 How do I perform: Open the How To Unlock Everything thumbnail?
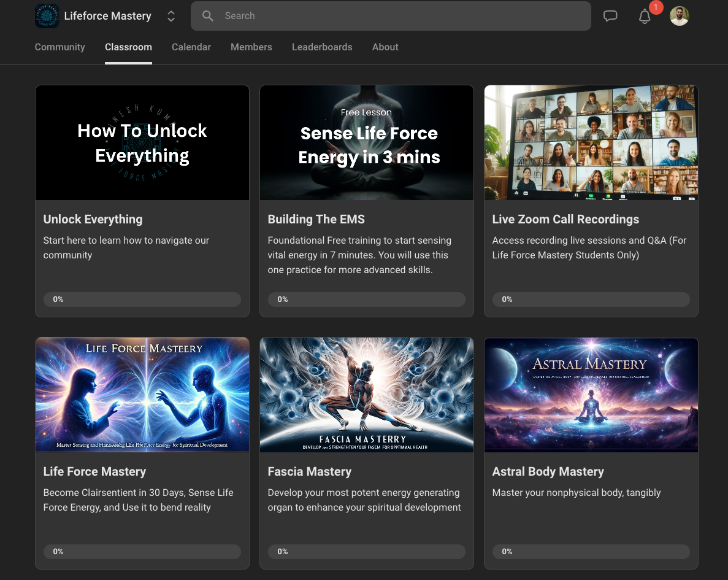(142, 142)
